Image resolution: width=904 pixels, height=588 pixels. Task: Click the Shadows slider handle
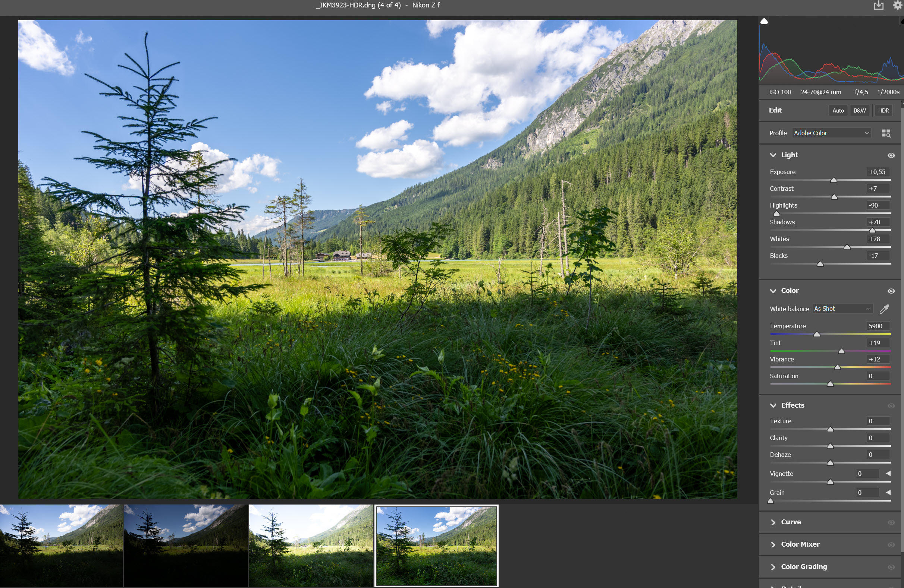(x=872, y=230)
